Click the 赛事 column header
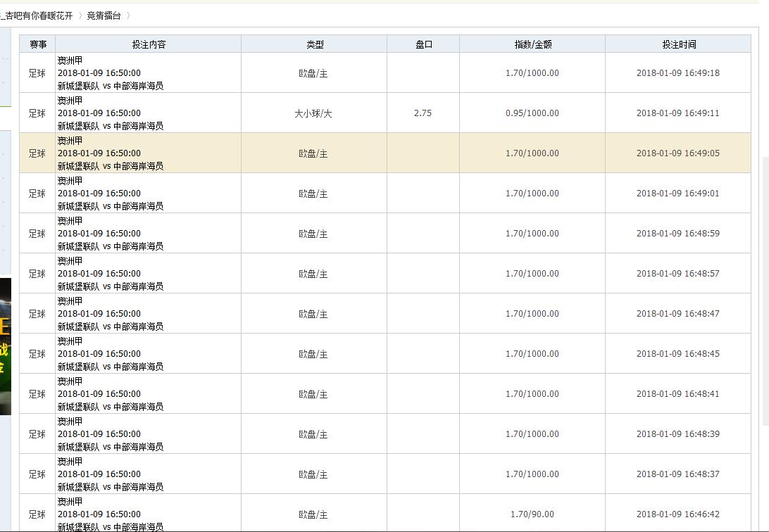Screen dimensions: 769x532 [37, 44]
